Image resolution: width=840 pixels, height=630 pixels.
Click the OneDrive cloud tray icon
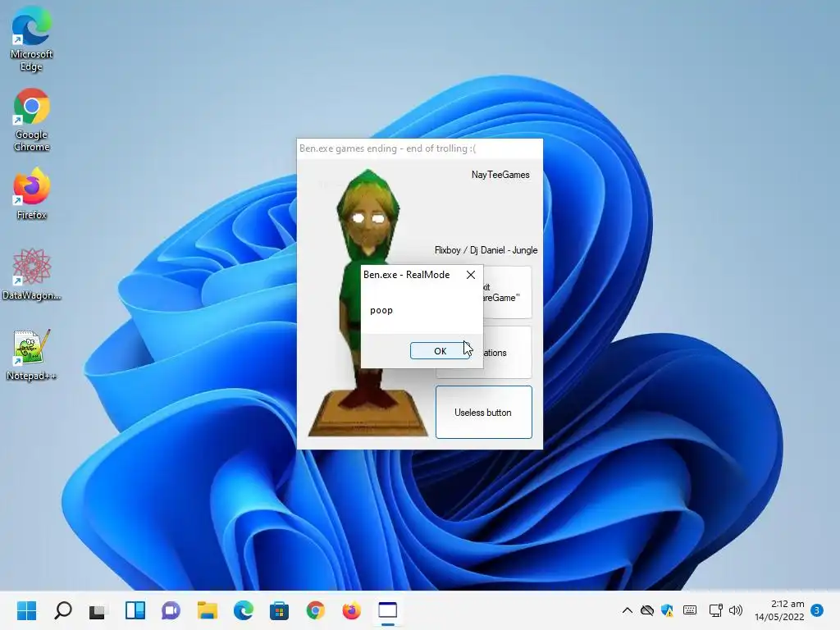pyautogui.click(x=647, y=610)
